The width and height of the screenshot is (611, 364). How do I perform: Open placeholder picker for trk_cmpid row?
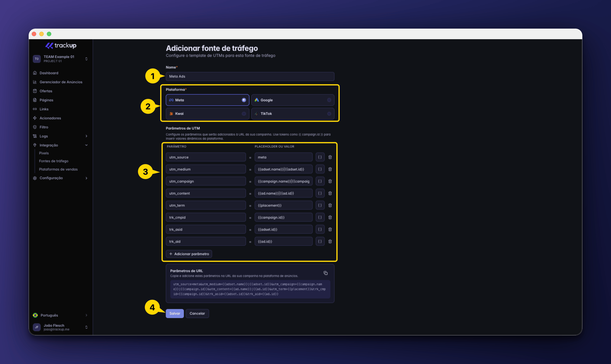pyautogui.click(x=320, y=217)
